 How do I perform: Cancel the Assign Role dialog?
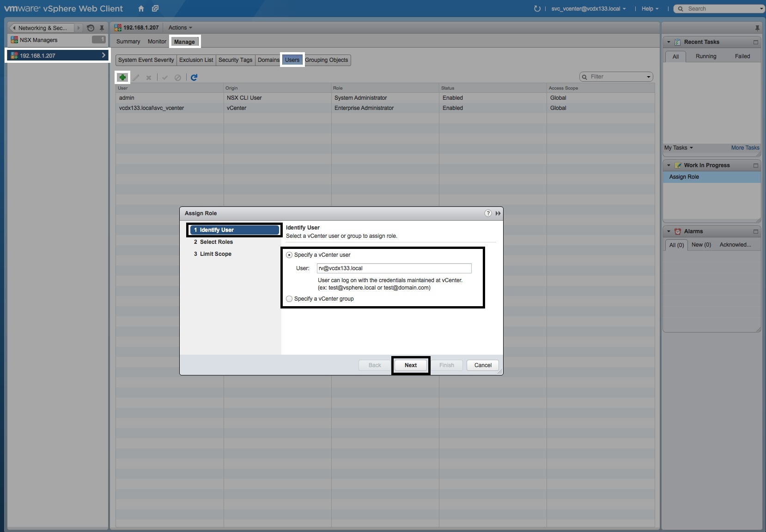482,365
